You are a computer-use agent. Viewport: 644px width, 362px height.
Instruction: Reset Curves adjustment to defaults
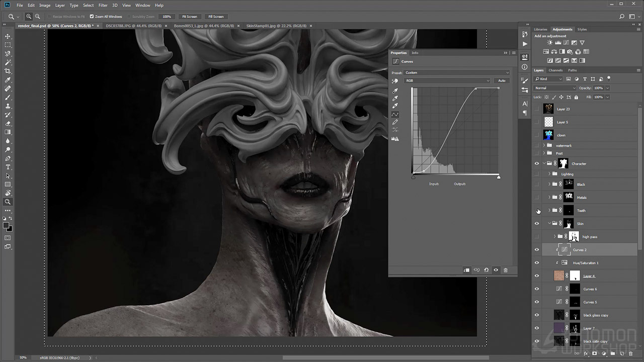pos(486,270)
